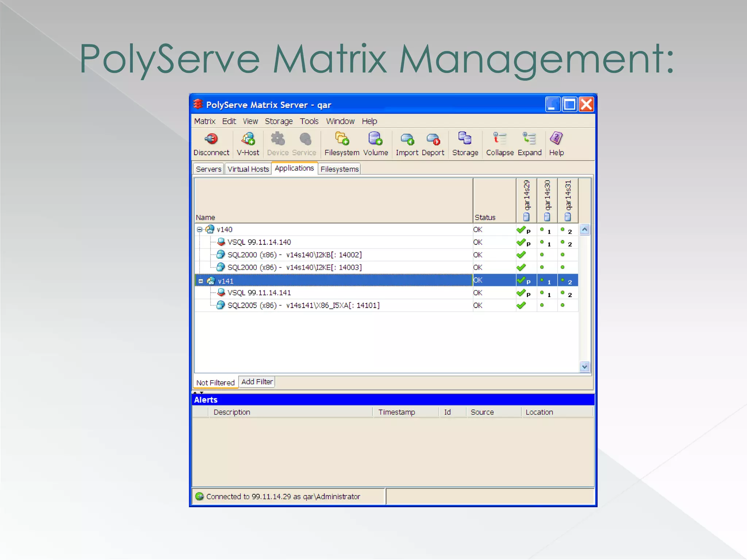747x560 pixels.
Task: Click the Status column header
Action: click(495, 201)
